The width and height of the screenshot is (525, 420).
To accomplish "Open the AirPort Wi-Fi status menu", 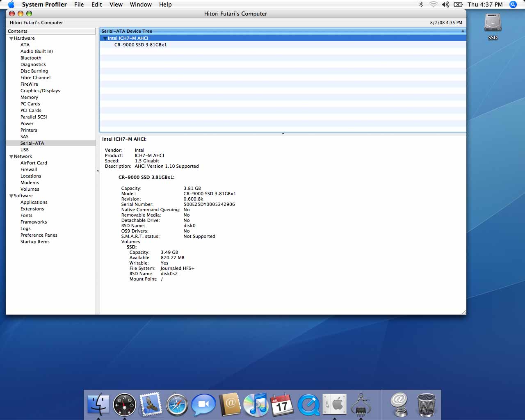I will (x=433, y=5).
